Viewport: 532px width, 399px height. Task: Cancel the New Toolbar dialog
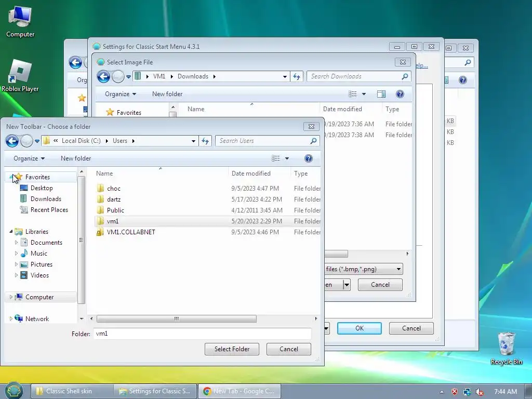[289, 349]
